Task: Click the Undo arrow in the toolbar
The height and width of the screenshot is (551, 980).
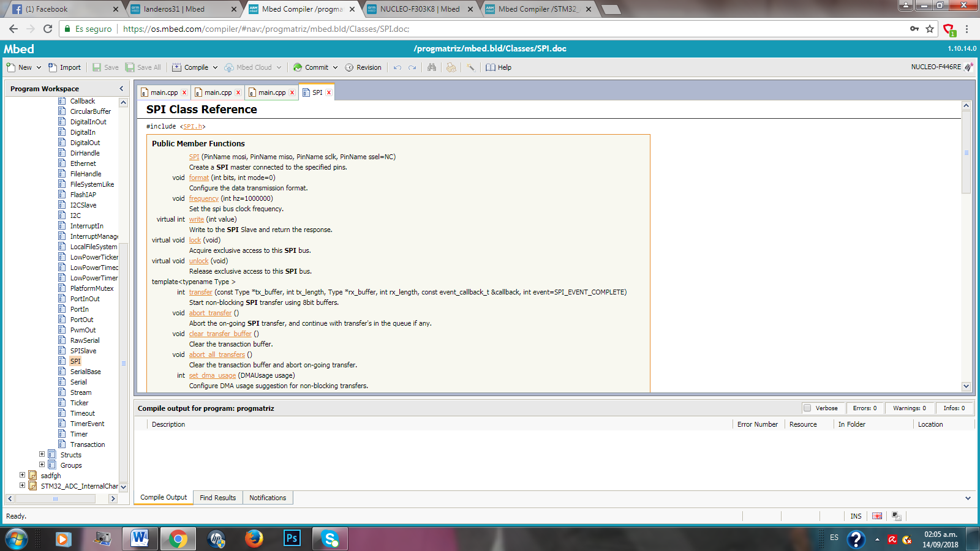Action: (398, 67)
